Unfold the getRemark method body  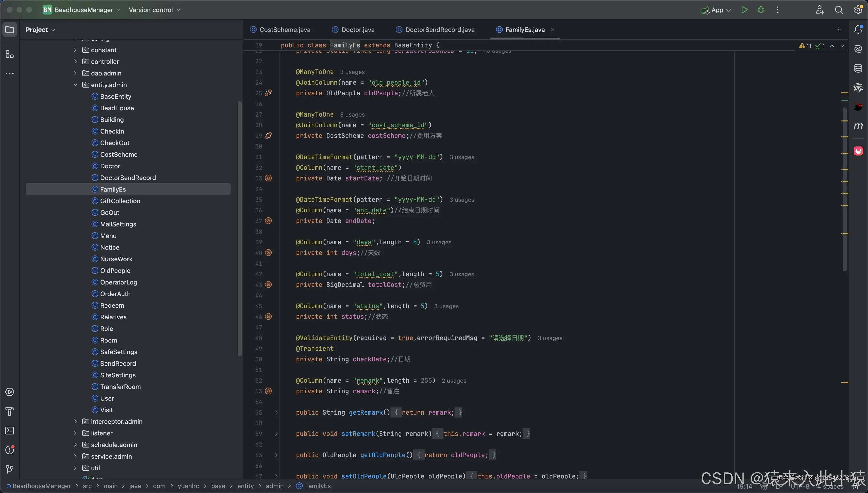click(276, 412)
